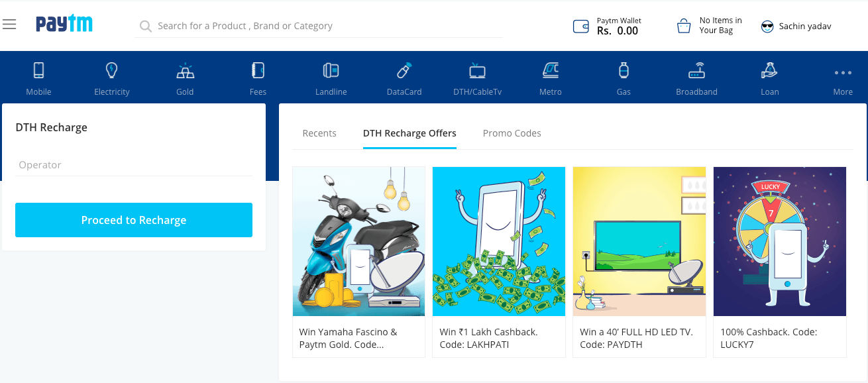
Task: Select the Electricity bulb icon
Action: tap(112, 70)
